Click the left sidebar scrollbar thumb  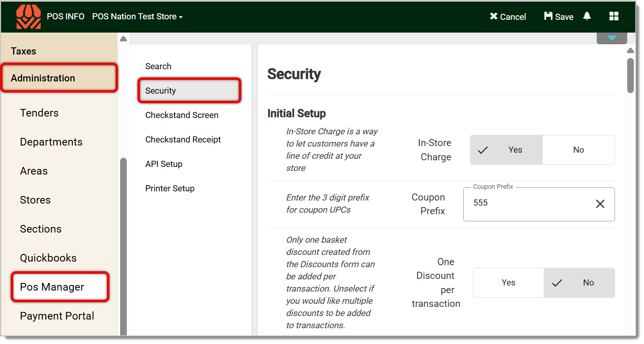(x=123, y=246)
